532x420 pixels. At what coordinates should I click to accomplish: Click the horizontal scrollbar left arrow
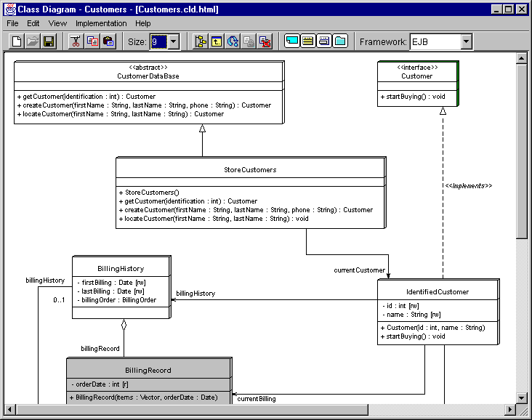coord(10,410)
